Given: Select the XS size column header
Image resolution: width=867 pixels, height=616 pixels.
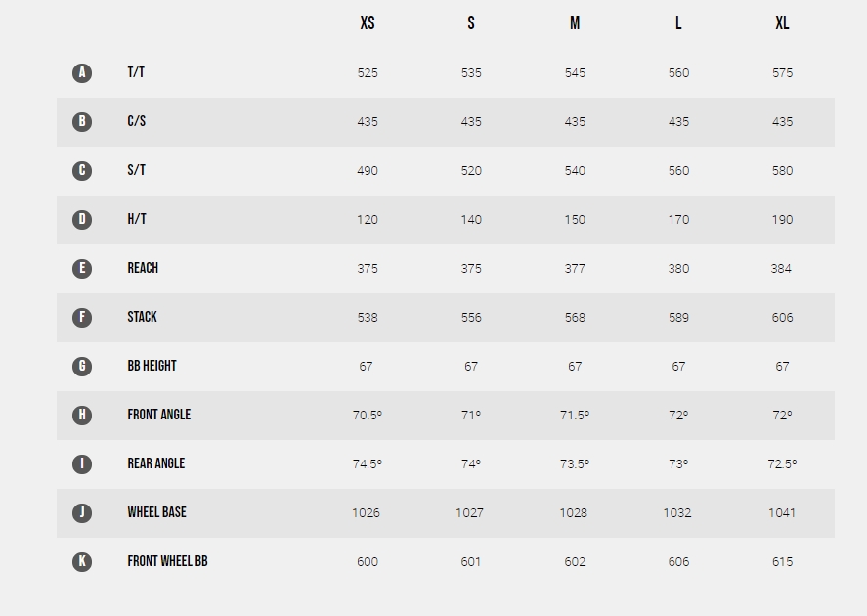Looking at the screenshot, I should point(368,23).
